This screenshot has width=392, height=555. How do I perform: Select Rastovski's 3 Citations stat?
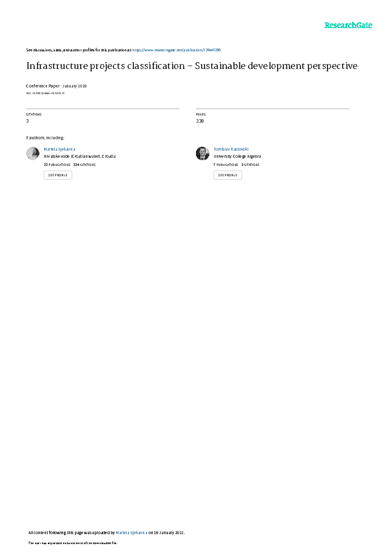(x=250, y=165)
